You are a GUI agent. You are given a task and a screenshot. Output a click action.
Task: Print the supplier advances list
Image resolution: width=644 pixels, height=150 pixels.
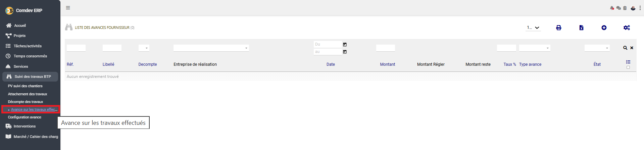click(x=558, y=28)
